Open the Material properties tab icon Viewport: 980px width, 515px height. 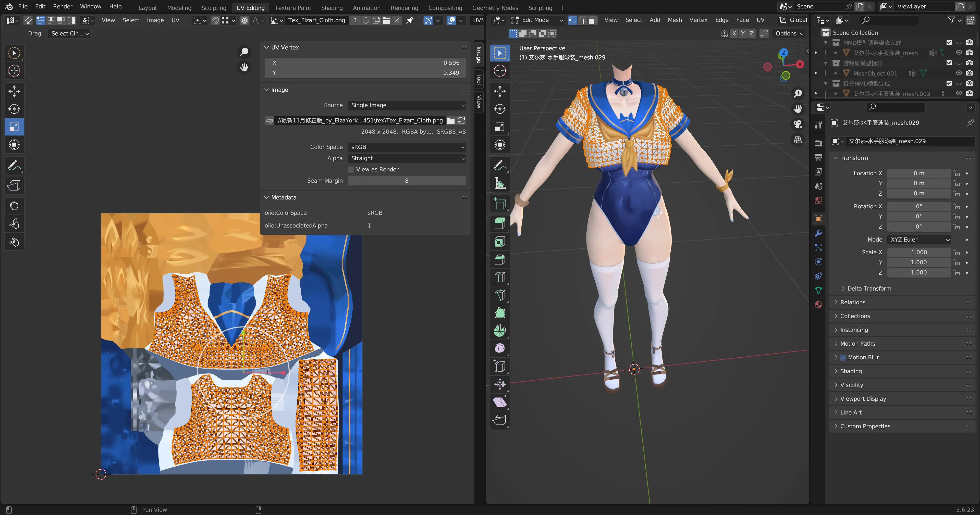click(818, 305)
